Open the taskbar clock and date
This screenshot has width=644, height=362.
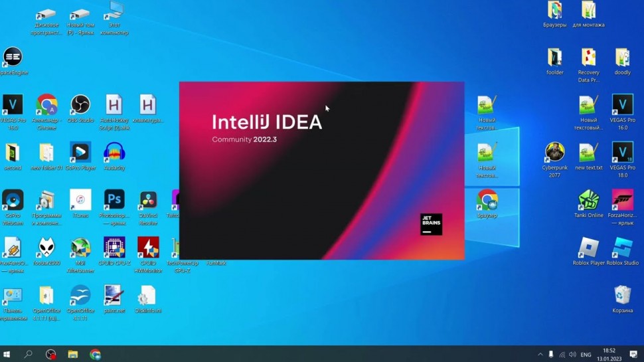pyautogui.click(x=609, y=354)
